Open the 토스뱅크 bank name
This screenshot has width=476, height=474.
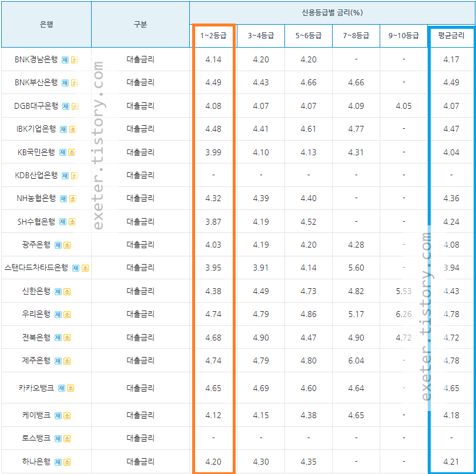point(36,438)
